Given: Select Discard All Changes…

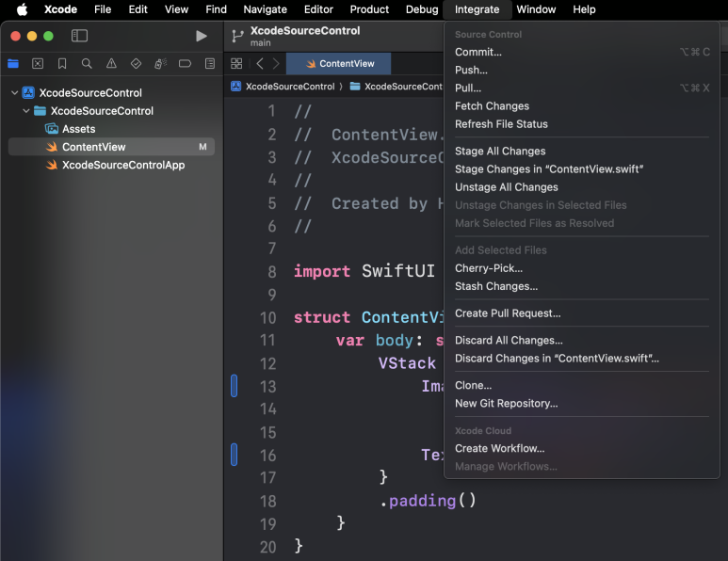Looking at the screenshot, I should coord(582,340).
